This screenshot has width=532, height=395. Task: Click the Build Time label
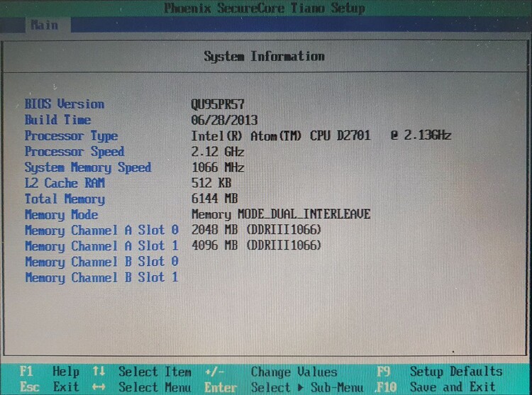(x=57, y=120)
